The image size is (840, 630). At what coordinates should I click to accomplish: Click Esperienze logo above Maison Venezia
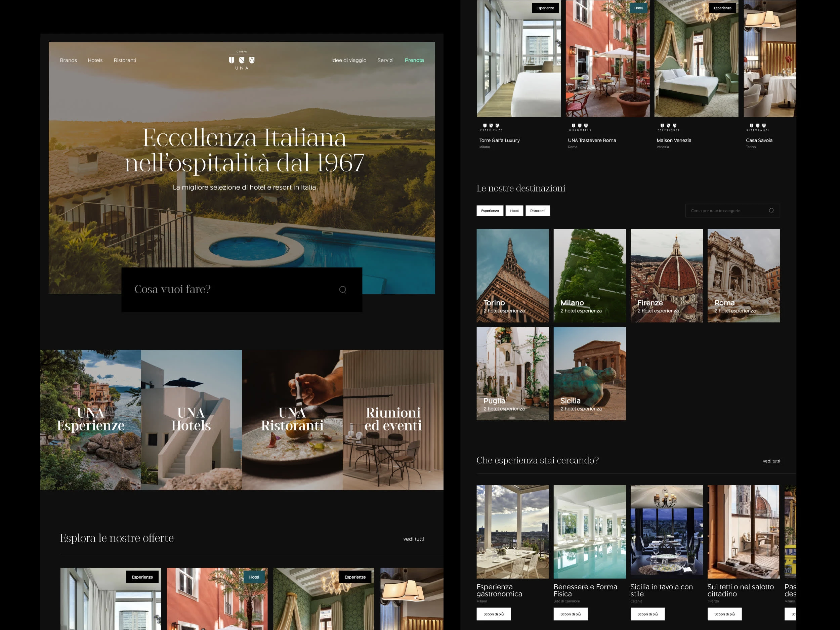(668, 127)
